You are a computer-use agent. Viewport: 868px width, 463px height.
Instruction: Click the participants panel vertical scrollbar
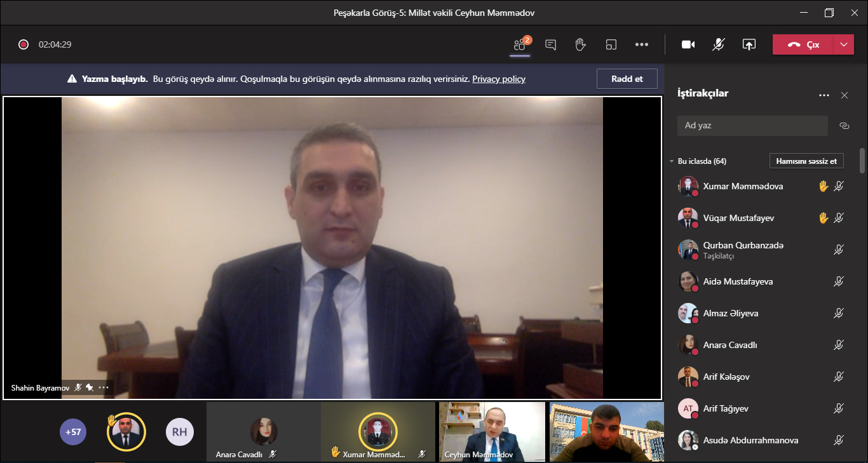pos(862,160)
